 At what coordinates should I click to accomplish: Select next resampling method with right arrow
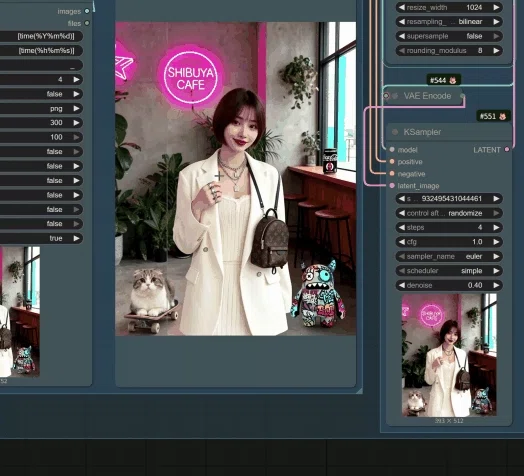(497, 22)
